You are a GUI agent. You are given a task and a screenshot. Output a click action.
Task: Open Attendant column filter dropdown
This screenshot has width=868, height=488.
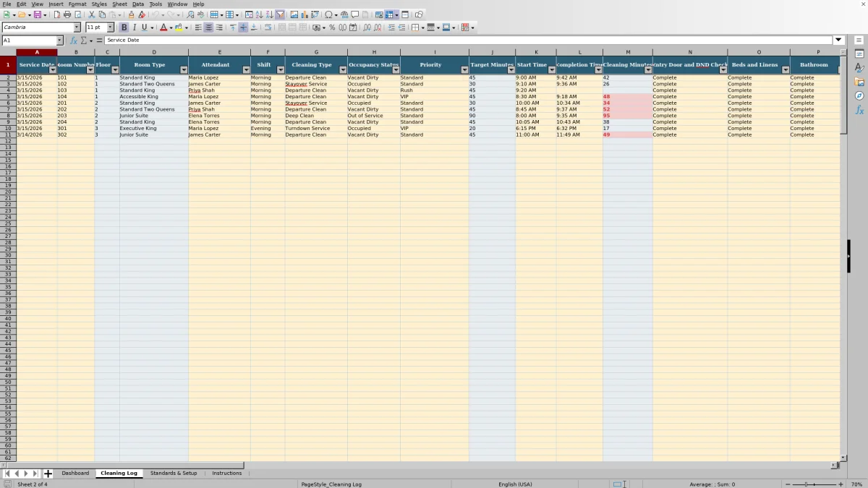point(246,70)
